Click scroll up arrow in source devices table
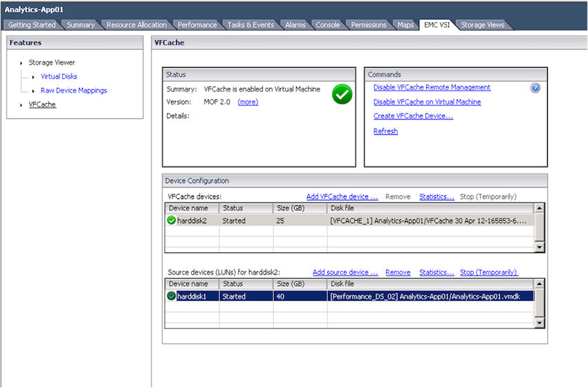The height and width of the screenshot is (388, 588). (x=540, y=284)
